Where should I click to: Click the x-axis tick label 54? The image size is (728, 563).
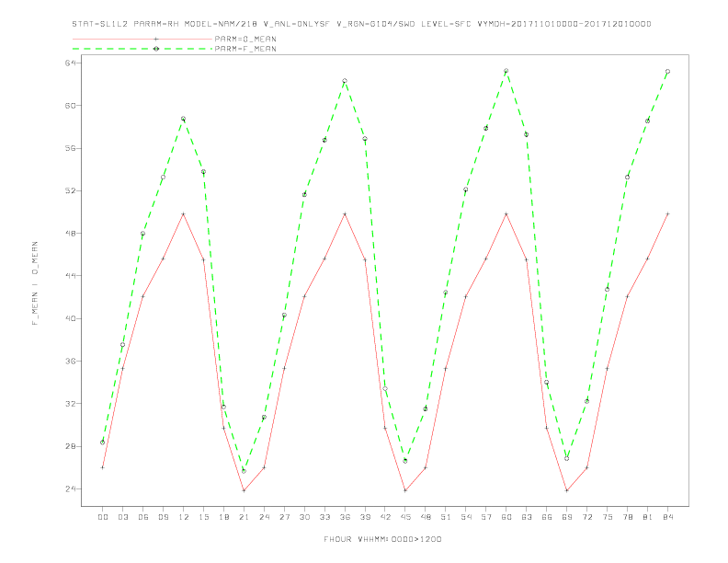point(466,517)
